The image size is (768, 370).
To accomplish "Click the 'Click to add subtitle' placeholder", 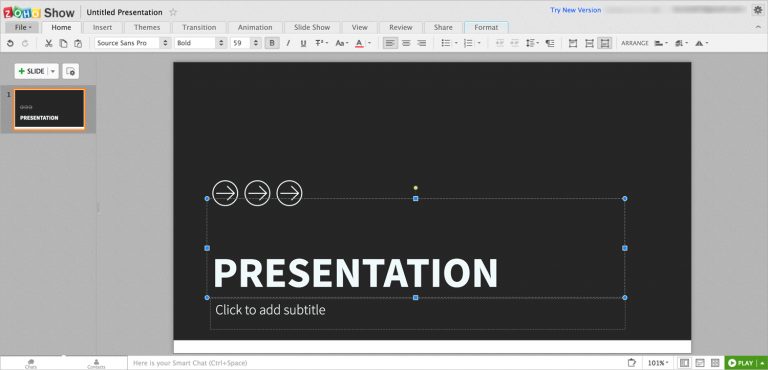I will click(270, 310).
